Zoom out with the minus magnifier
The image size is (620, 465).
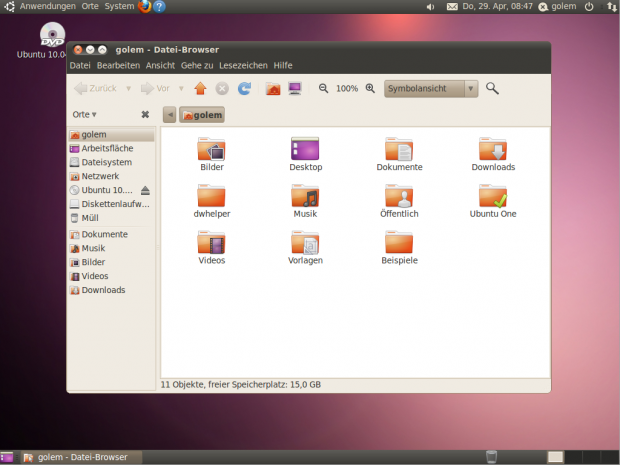323,88
